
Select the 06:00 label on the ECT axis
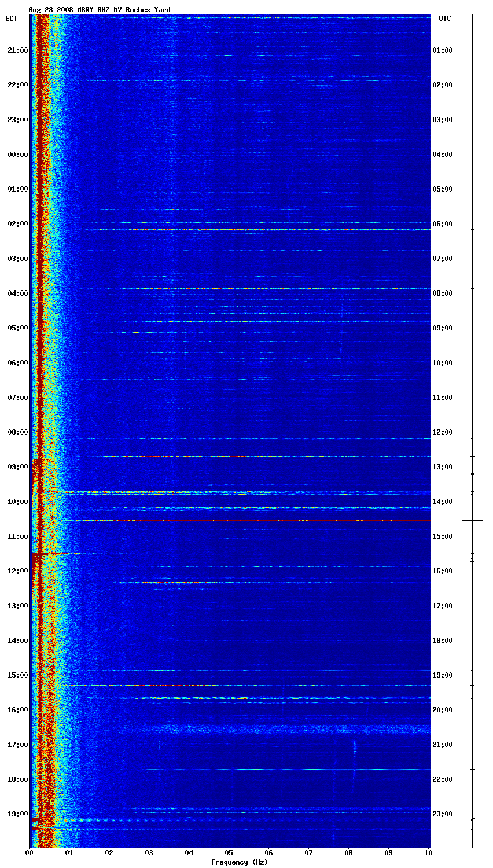(18, 363)
